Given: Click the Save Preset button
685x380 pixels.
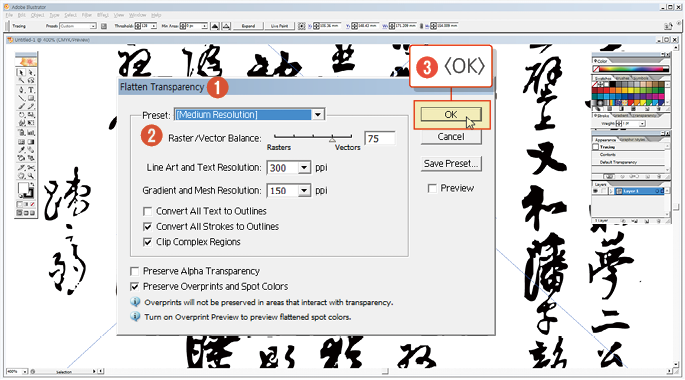Looking at the screenshot, I should click(451, 164).
